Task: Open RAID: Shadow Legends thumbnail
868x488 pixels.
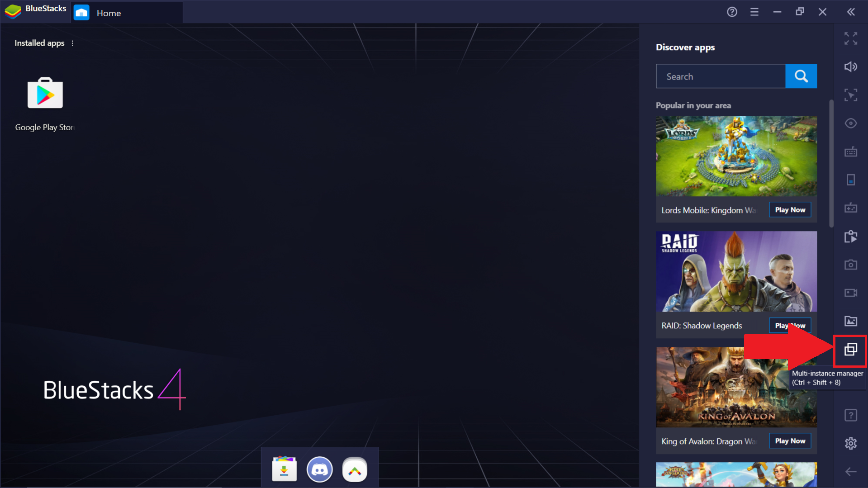Action: pyautogui.click(x=736, y=271)
